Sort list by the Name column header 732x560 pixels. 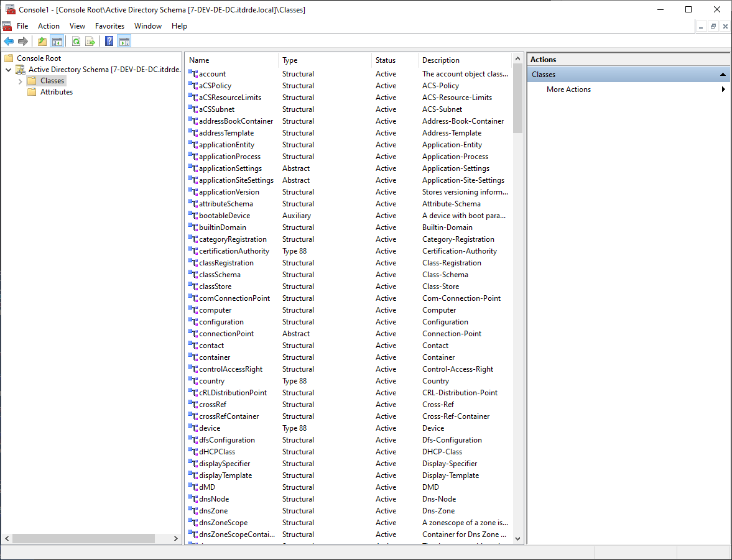tap(232, 60)
